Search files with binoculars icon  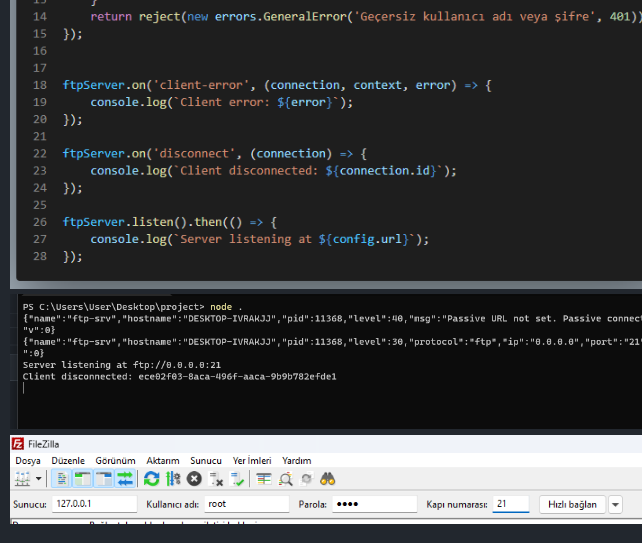(x=328, y=479)
